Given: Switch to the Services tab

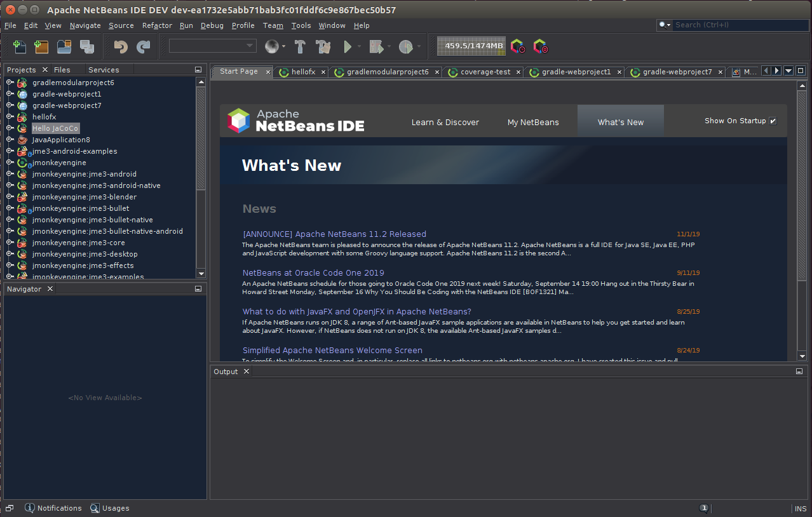Looking at the screenshot, I should pyautogui.click(x=104, y=70).
